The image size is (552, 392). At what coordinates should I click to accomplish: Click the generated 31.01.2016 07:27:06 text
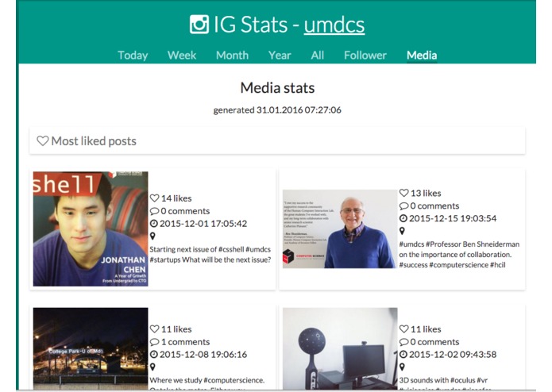click(277, 110)
